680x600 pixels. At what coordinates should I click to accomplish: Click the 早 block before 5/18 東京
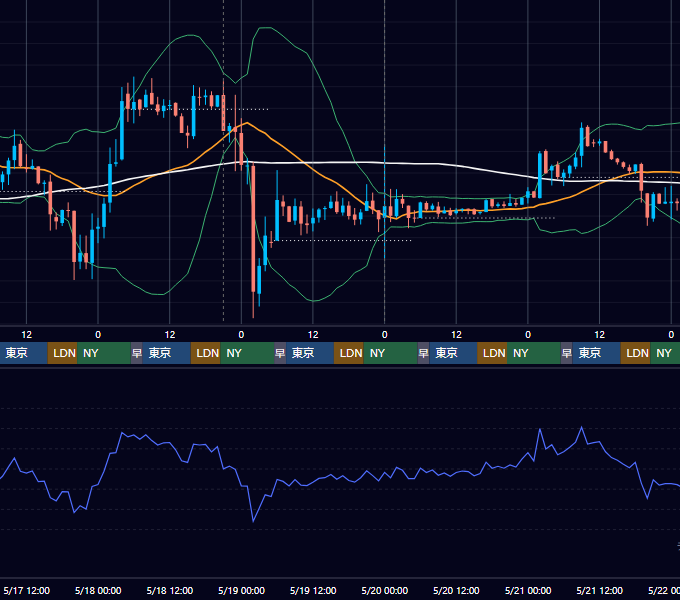click(x=137, y=353)
